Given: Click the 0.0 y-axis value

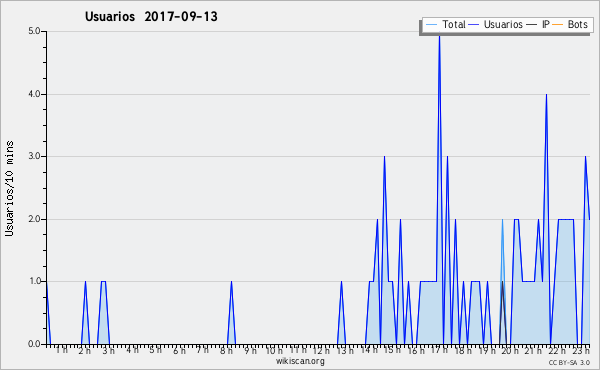Looking at the screenshot, I should (34, 344).
